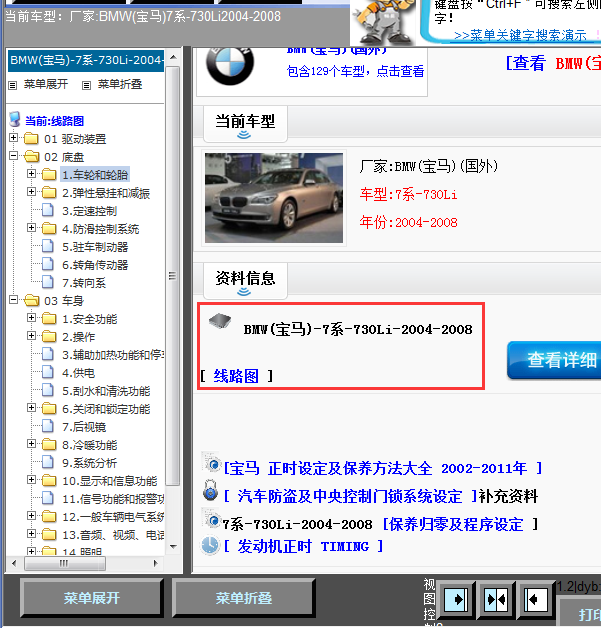The image size is (601, 628).
Task: Expand the 12.一般车辆电气系统 node
Action: point(31,516)
